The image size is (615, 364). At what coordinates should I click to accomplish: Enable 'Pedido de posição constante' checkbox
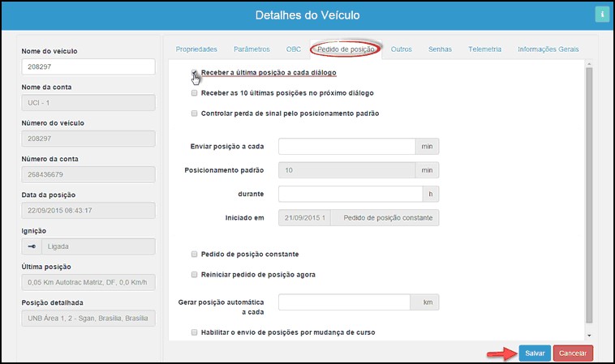pyautogui.click(x=194, y=255)
